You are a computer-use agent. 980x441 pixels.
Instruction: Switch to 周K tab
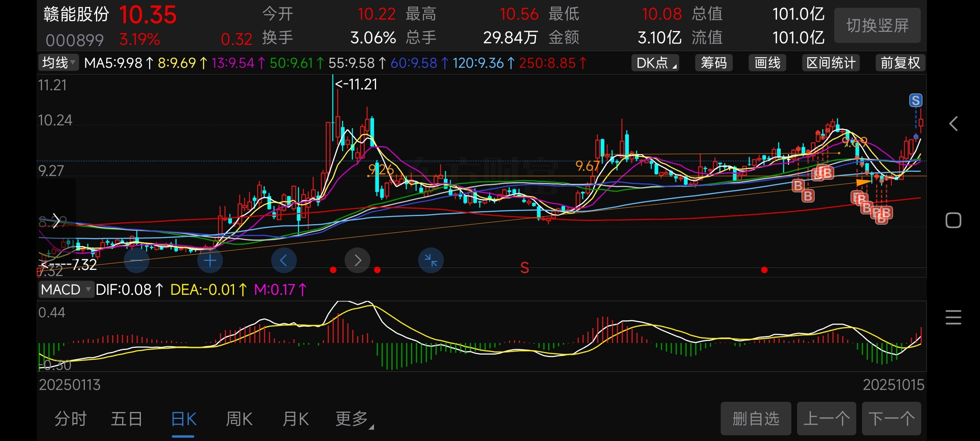pyautogui.click(x=239, y=419)
